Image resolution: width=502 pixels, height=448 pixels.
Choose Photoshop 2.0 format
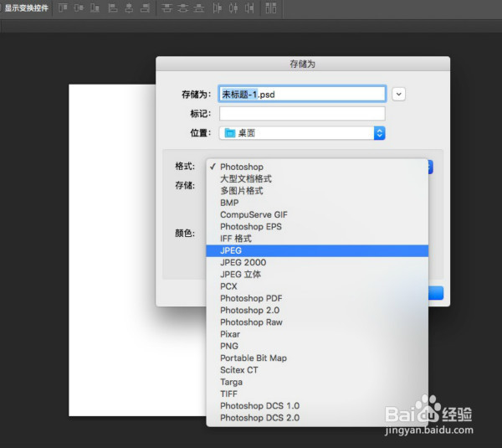pos(317,310)
